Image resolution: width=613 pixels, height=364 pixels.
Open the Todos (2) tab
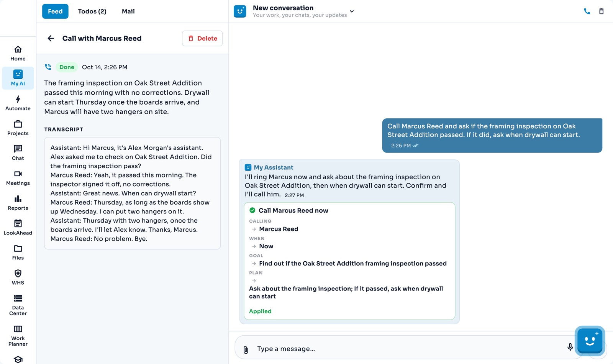click(x=92, y=11)
